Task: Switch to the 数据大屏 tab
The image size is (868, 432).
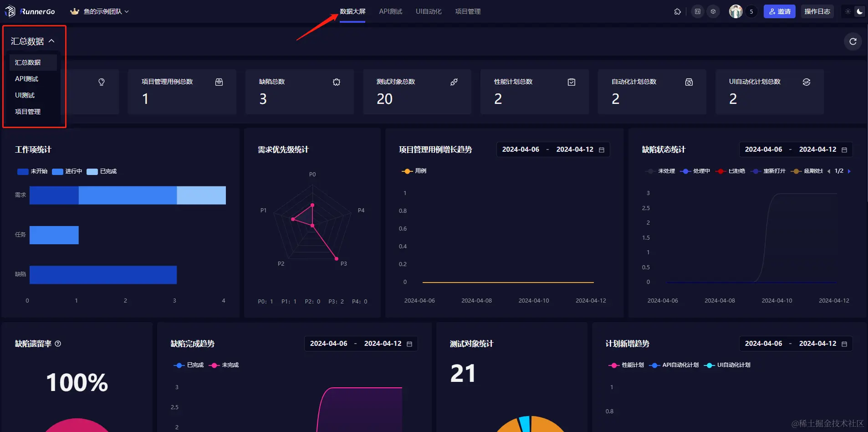Action: 352,11
